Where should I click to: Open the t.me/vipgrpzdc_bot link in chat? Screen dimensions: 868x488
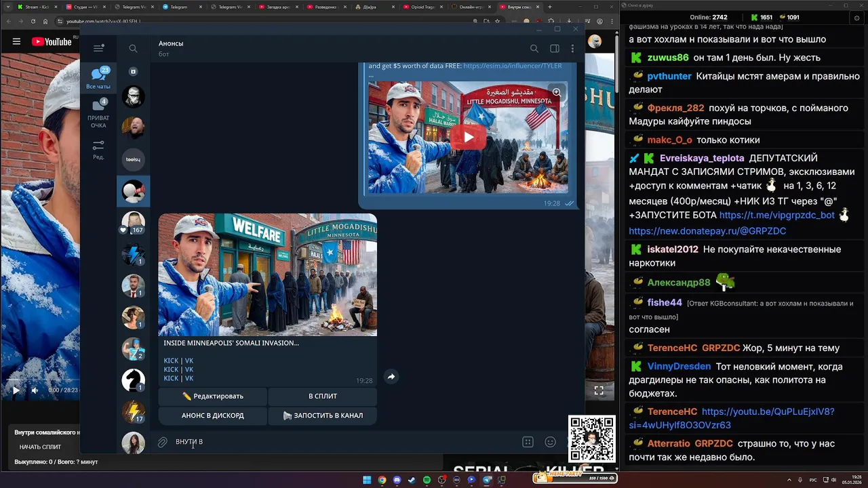[777, 215]
